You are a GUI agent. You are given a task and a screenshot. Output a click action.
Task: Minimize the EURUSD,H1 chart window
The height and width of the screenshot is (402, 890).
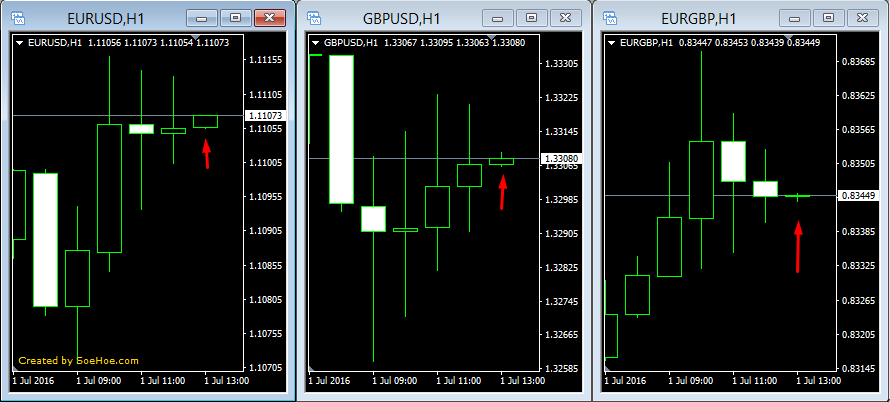203,18
